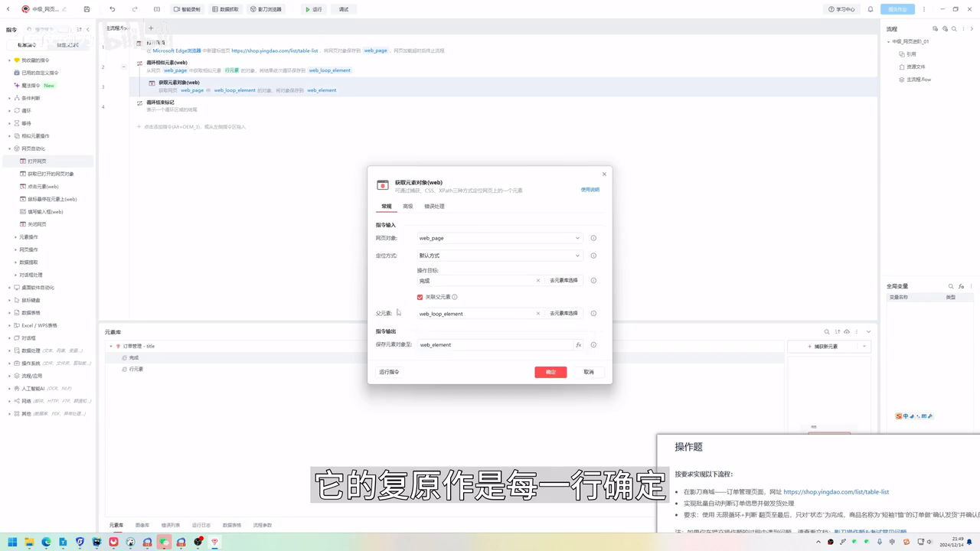The width and height of the screenshot is (980, 551).
Task: Click web_element output input field
Action: tap(495, 345)
